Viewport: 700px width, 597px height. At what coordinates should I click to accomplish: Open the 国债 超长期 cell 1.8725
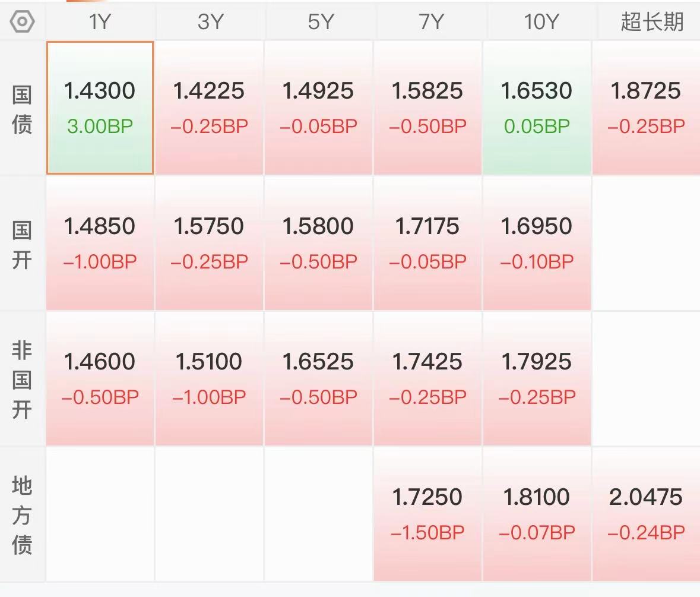pyautogui.click(x=646, y=108)
